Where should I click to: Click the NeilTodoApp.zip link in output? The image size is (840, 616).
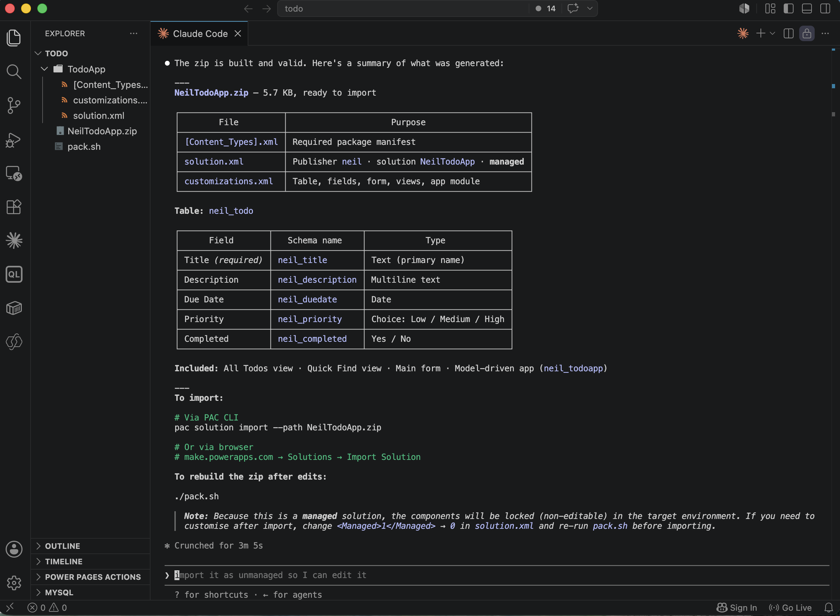tap(211, 93)
